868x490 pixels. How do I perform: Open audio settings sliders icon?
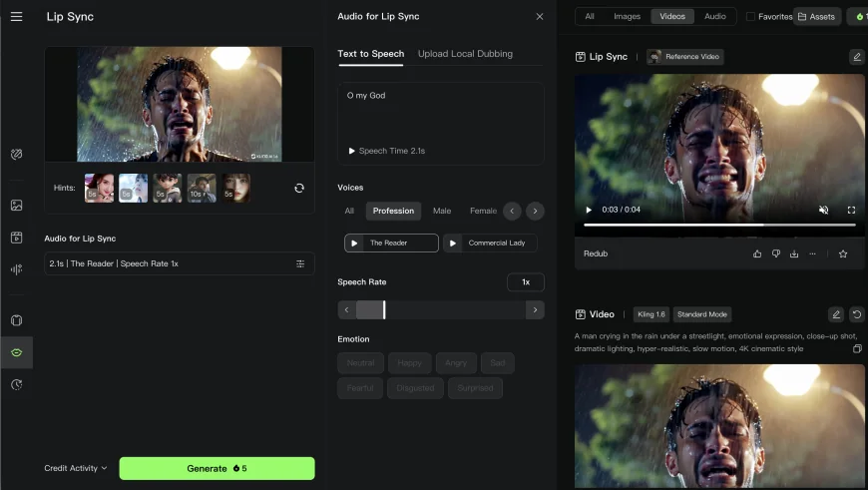click(x=300, y=263)
